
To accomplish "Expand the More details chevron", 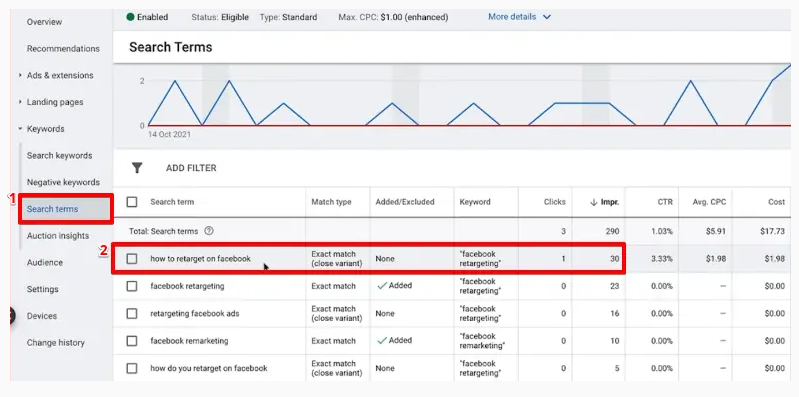I will click(547, 17).
